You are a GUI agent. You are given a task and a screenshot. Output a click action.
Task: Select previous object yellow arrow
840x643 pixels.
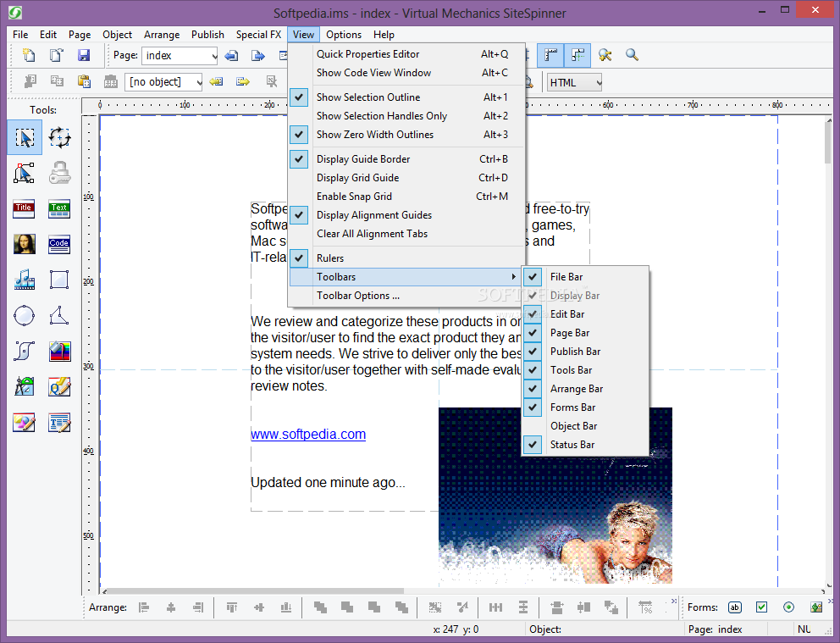coord(217,81)
